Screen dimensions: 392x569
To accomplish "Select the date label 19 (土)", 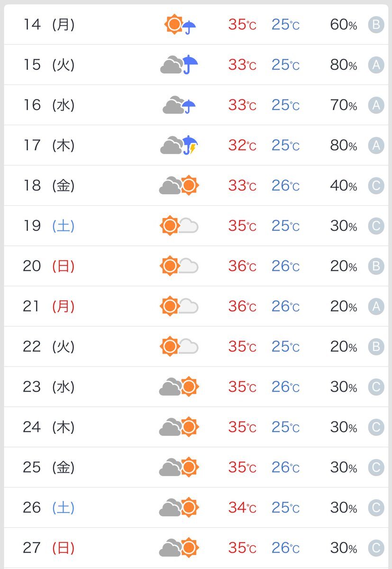I will (x=49, y=226).
